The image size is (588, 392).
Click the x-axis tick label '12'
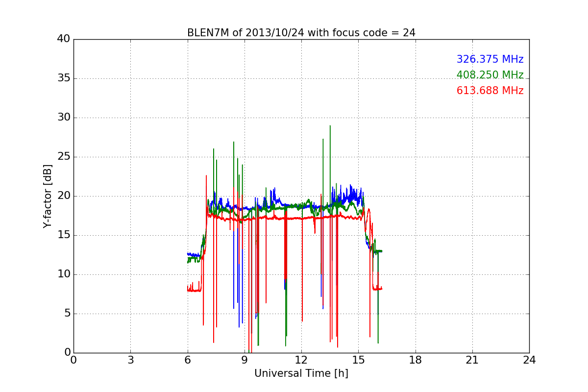point(301,360)
